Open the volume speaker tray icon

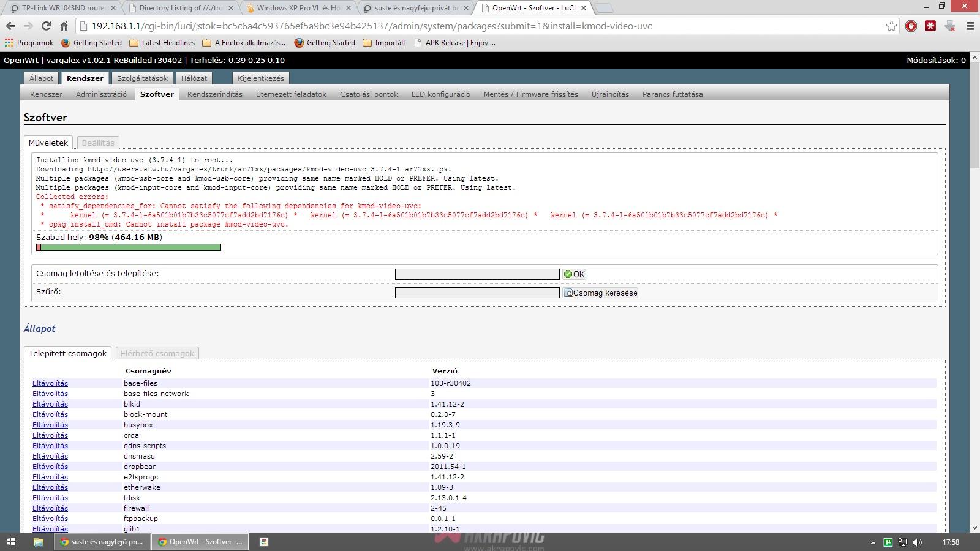(x=917, y=542)
